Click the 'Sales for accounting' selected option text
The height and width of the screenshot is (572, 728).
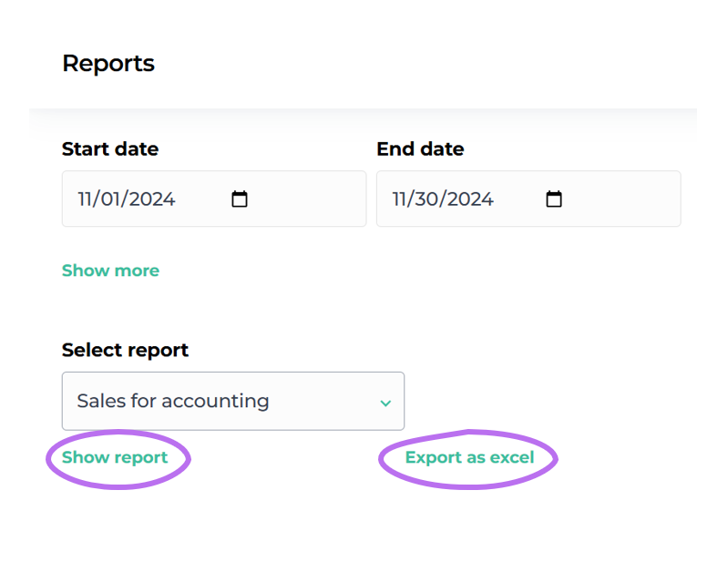click(x=173, y=401)
